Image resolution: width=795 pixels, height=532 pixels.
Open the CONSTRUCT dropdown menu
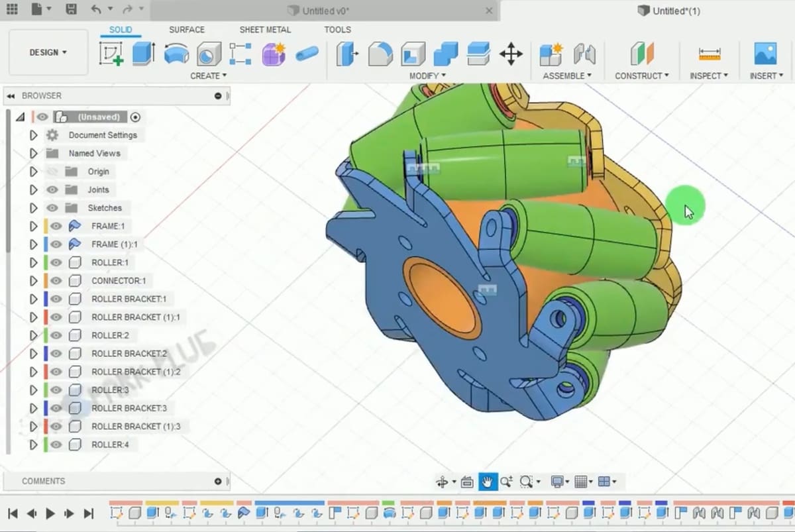coord(642,76)
